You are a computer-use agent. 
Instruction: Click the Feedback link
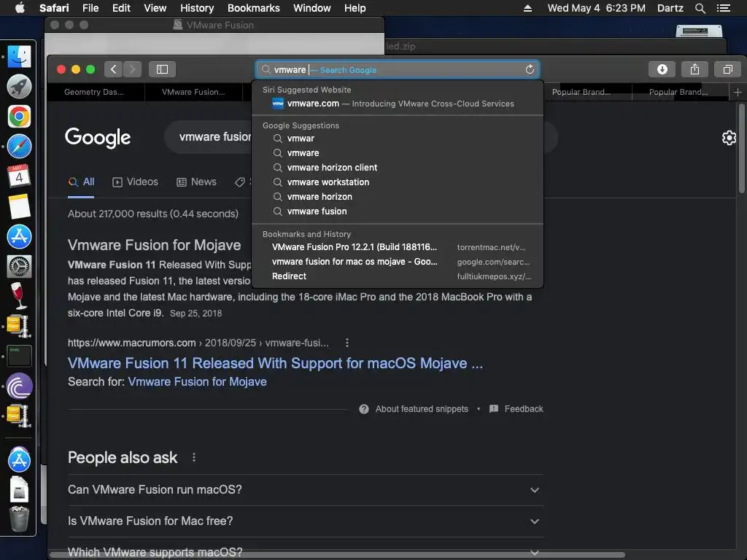tap(516, 409)
